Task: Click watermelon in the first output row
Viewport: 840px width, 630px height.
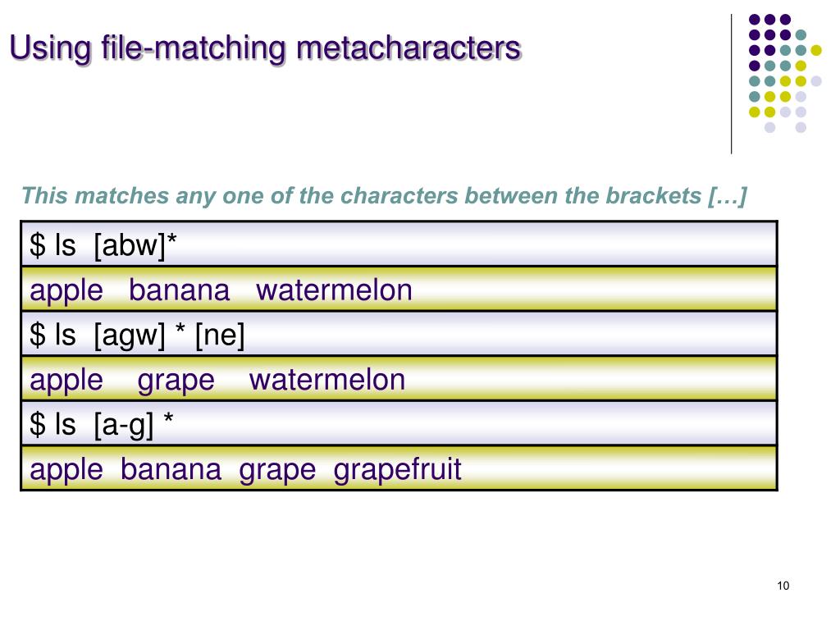Action: (335, 290)
